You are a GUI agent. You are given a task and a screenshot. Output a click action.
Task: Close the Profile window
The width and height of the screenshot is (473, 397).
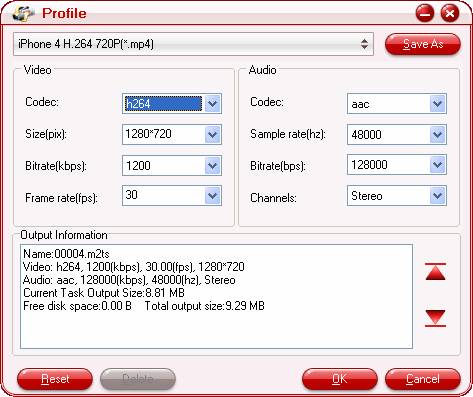tap(450, 14)
